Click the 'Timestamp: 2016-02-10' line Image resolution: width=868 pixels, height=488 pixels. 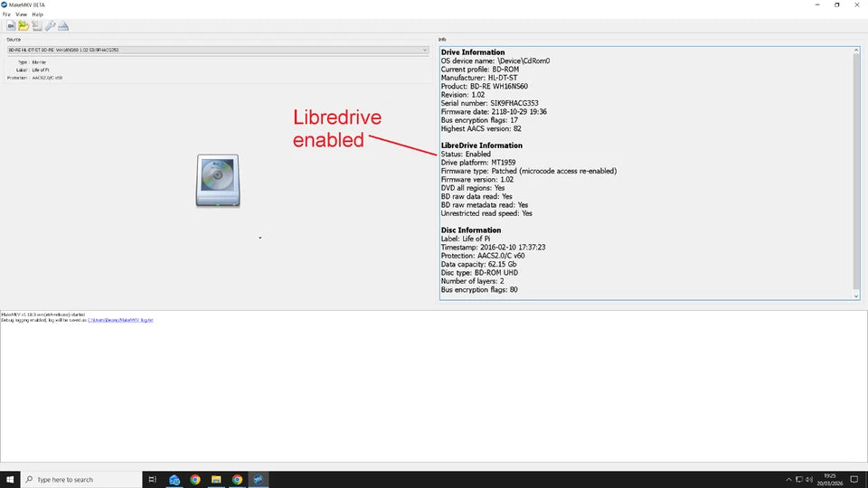[494, 248]
